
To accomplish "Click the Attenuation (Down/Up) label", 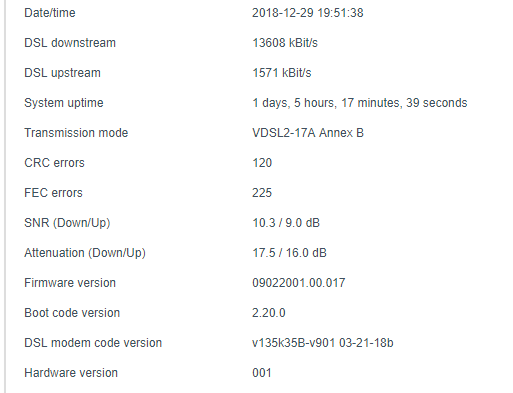I will pyautogui.click(x=85, y=253).
